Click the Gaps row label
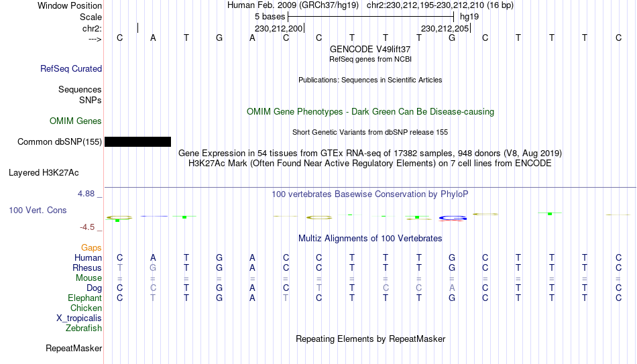637x364 pixels. coord(91,248)
